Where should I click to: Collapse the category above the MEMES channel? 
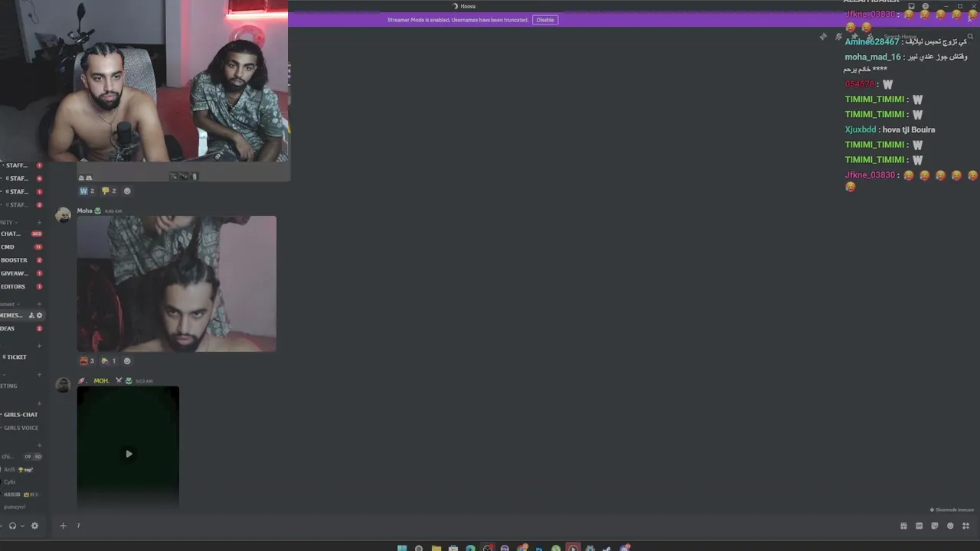tap(9, 304)
